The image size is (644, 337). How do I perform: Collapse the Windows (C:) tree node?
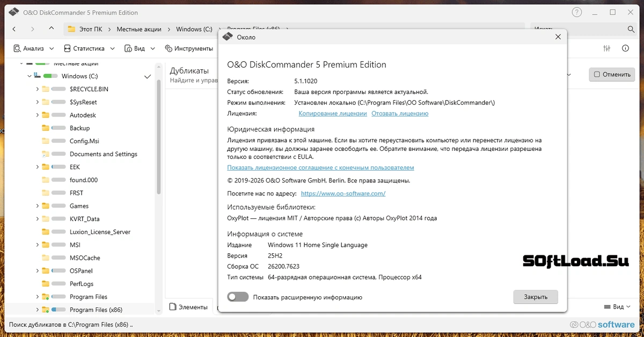point(30,76)
